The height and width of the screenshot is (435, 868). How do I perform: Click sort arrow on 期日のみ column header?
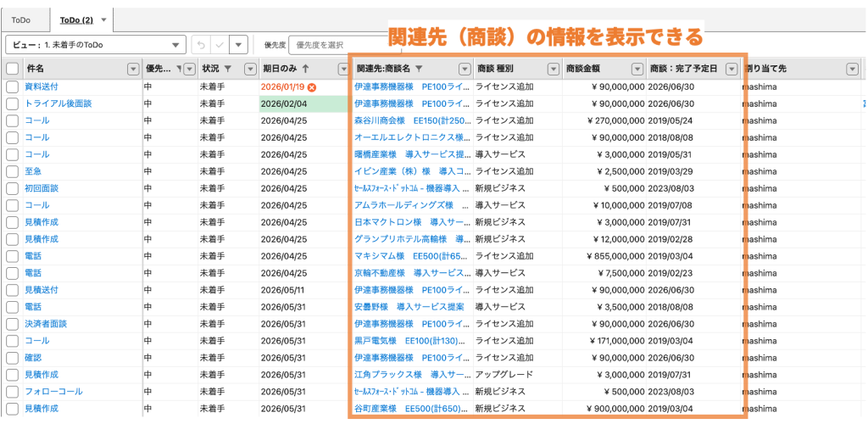pos(305,69)
